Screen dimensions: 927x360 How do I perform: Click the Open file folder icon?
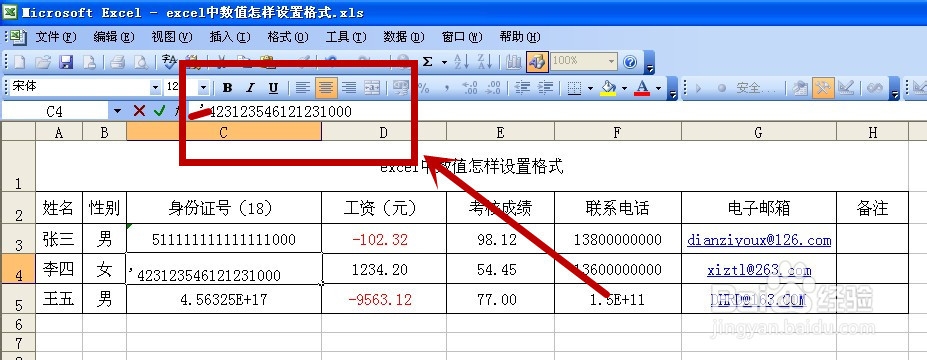(x=43, y=61)
